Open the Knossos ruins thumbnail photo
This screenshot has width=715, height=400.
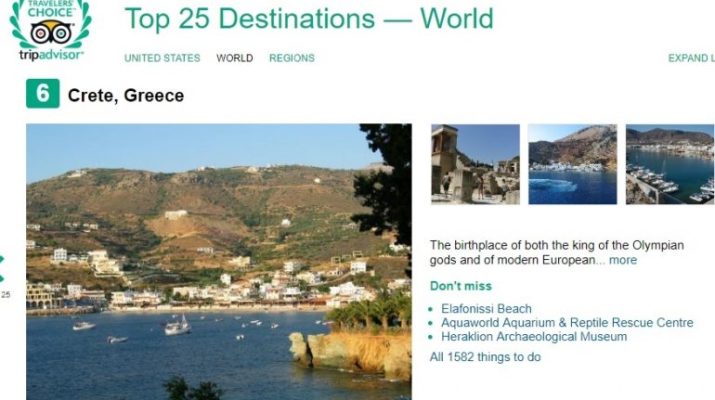click(475, 164)
